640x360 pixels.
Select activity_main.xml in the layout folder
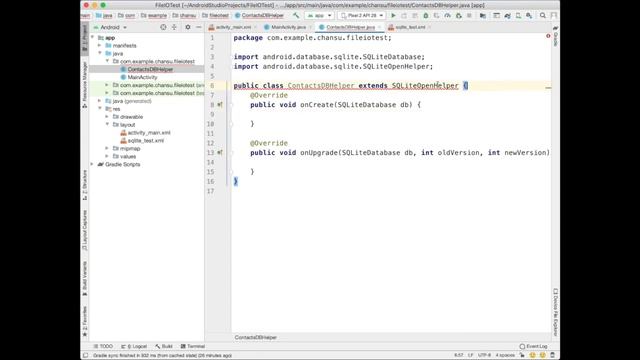[x=149, y=133]
